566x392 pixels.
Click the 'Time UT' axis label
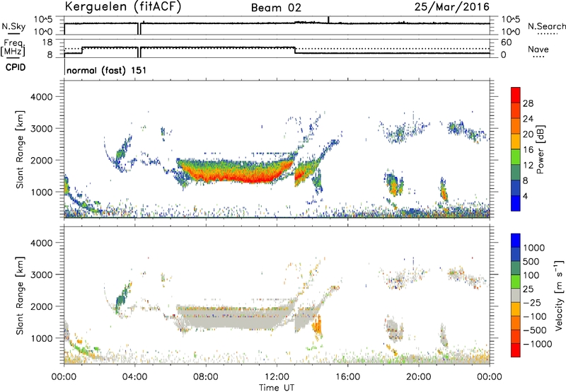point(277,388)
